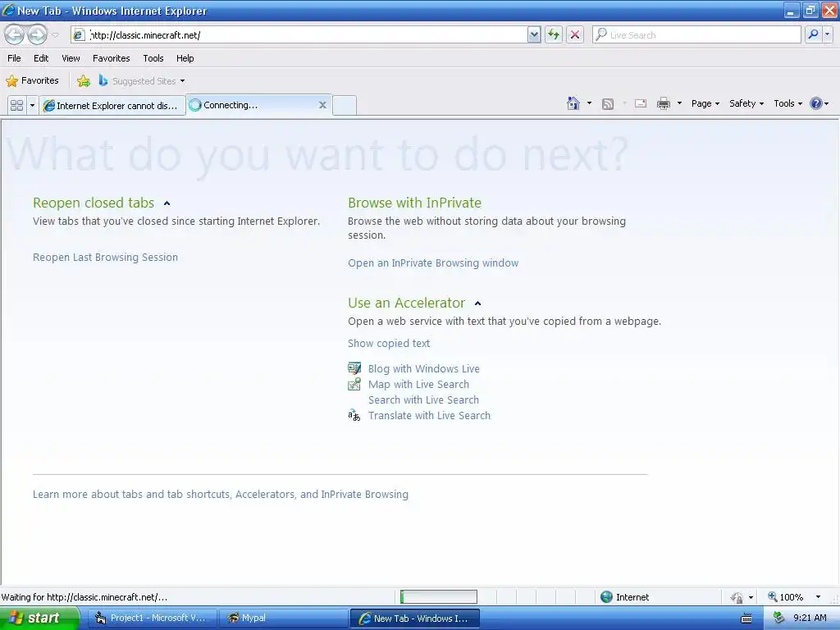The image size is (840, 630).
Task: Open the recent pages dropdown arrow
Action: pyautogui.click(x=55, y=35)
